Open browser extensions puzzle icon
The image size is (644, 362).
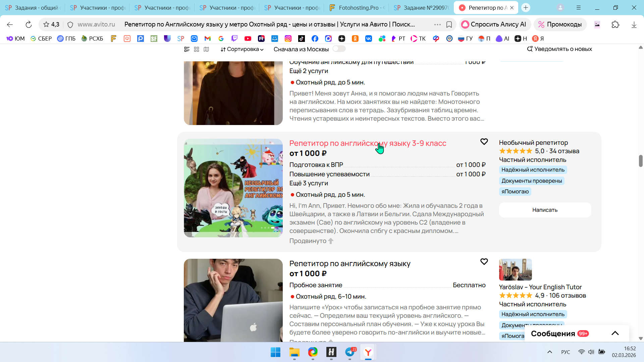pyautogui.click(x=615, y=24)
